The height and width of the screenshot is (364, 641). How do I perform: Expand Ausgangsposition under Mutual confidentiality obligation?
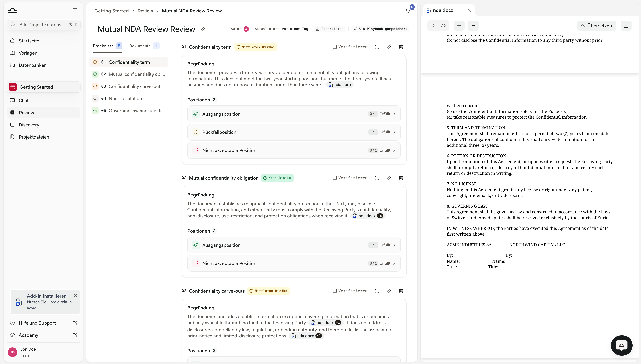294,245
